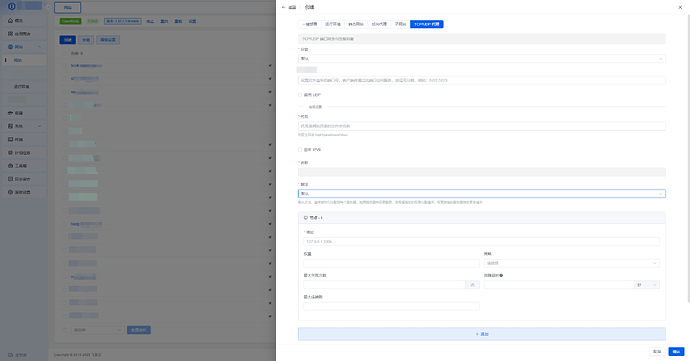Click the help icon beside fail timeout

501,275
